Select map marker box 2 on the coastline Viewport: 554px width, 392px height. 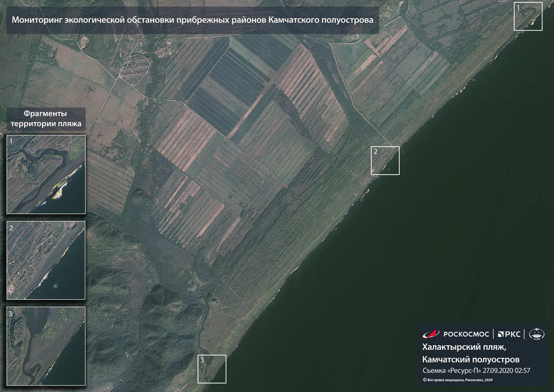(x=385, y=161)
